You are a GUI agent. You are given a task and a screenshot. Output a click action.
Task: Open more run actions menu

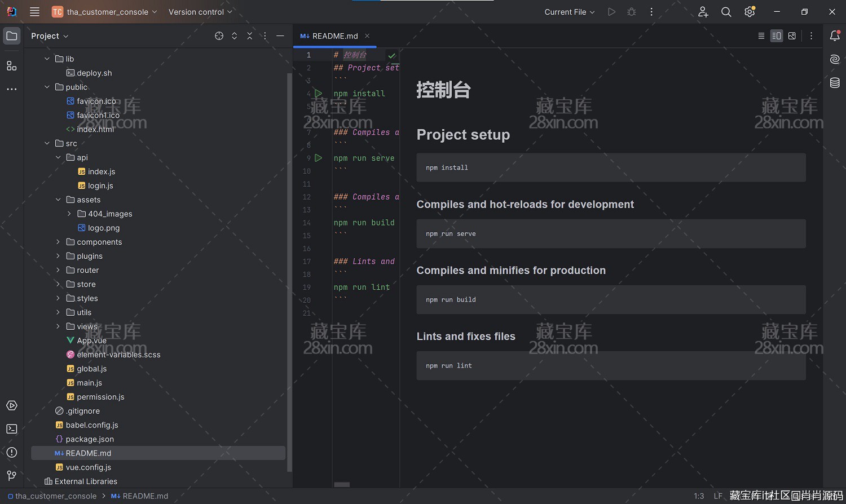click(651, 12)
